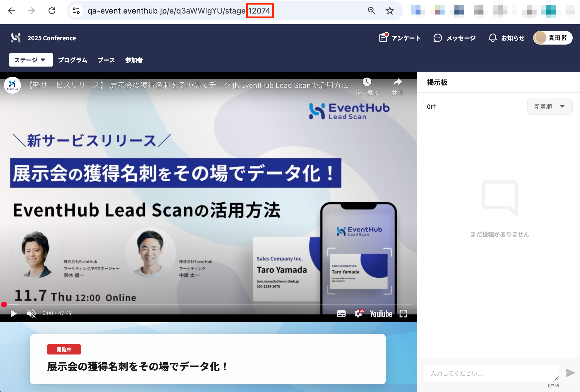Expand the ステージ dropdown
580x392 pixels.
point(31,60)
